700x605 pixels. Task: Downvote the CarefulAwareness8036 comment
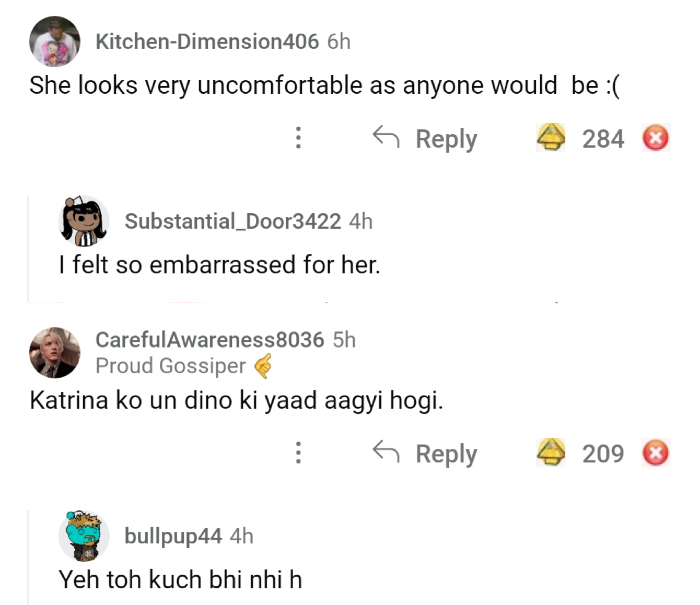(655, 453)
